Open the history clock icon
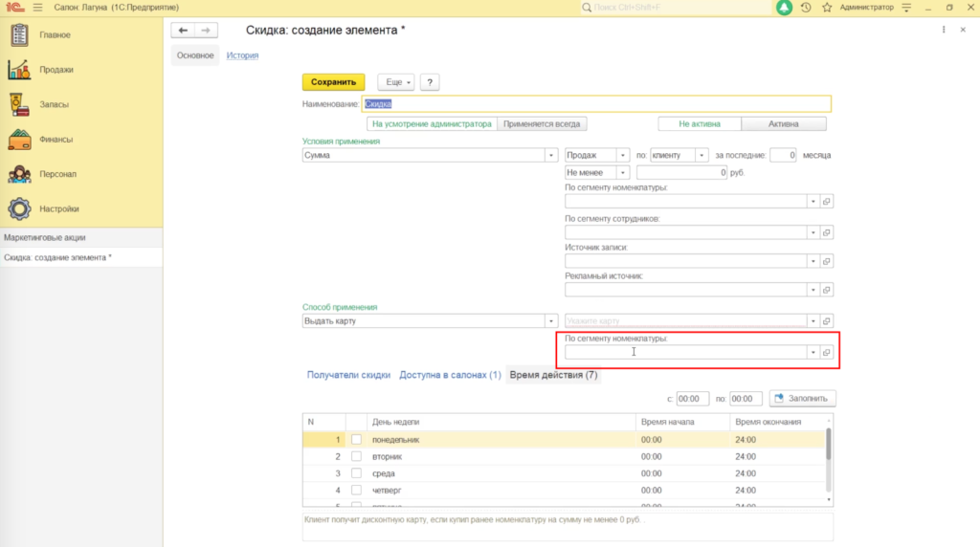Viewport: 980px width, 547px height. tap(806, 8)
